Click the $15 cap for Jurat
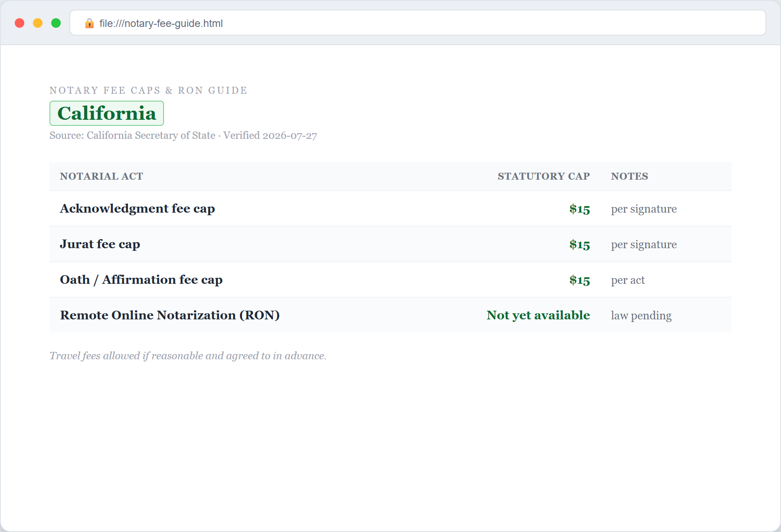Screen dimensions: 781x532 click(x=580, y=245)
